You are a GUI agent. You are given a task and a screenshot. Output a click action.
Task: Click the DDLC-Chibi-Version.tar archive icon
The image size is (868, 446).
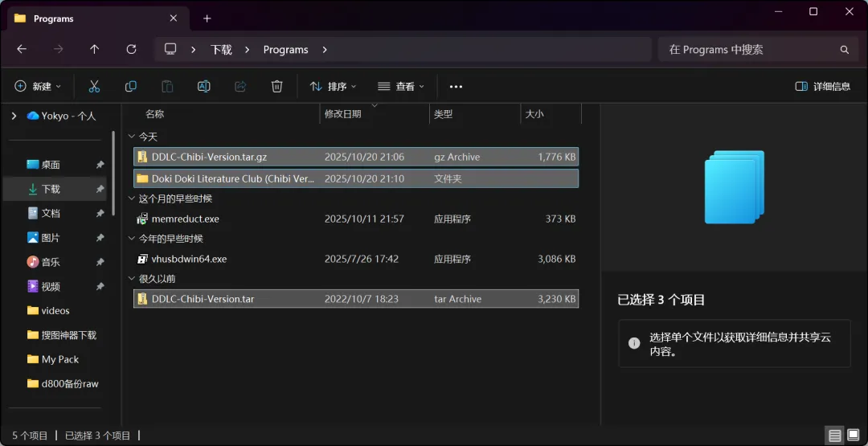(142, 299)
